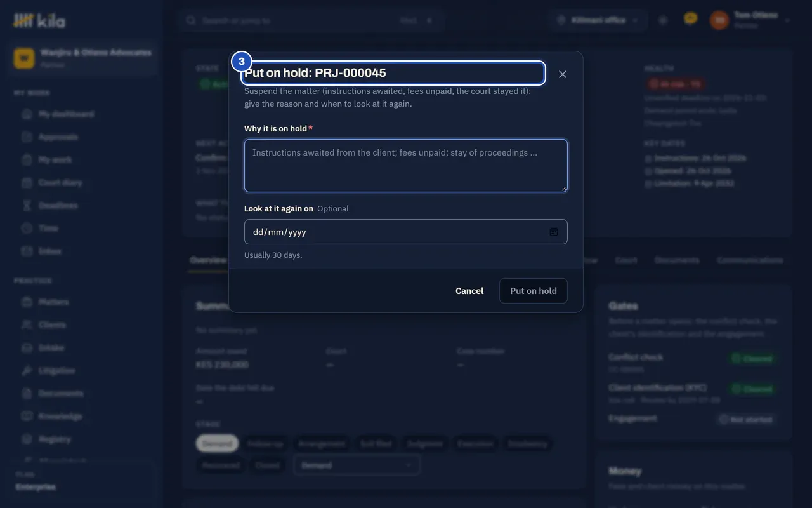Open the Kilimani office selector behind the dialog
The width and height of the screenshot is (812, 508).
pyautogui.click(x=598, y=20)
